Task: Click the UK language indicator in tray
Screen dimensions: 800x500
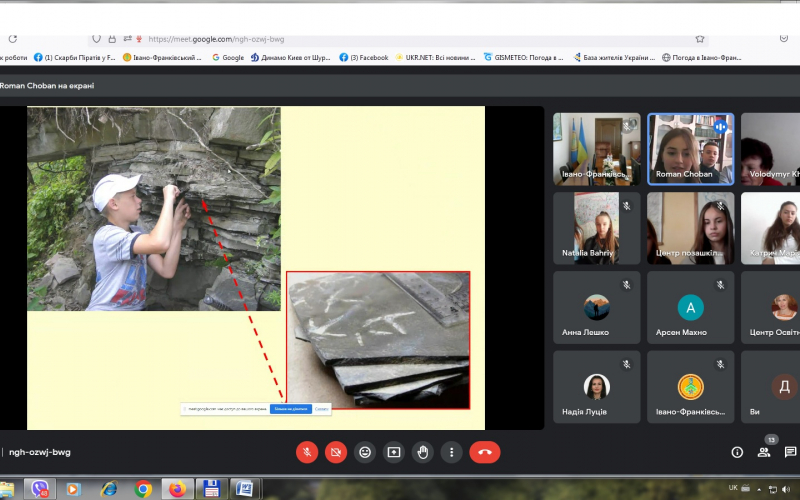Action: point(733,488)
